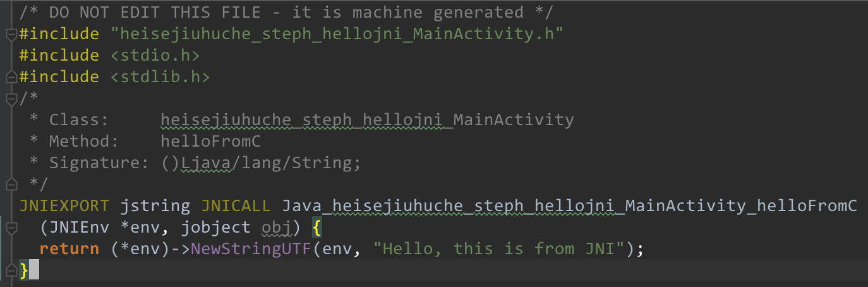Image resolution: width=868 pixels, height=287 pixels.
Task: Click the Java_..._helloFromC function name
Action: click(569, 205)
